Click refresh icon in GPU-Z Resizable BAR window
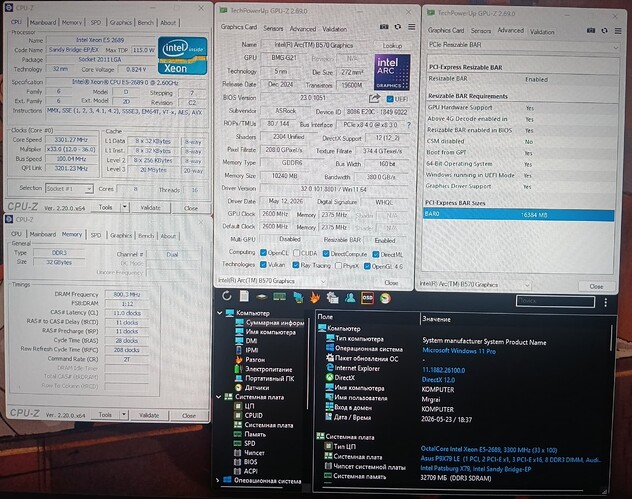This screenshot has width=632, height=499. (604, 31)
